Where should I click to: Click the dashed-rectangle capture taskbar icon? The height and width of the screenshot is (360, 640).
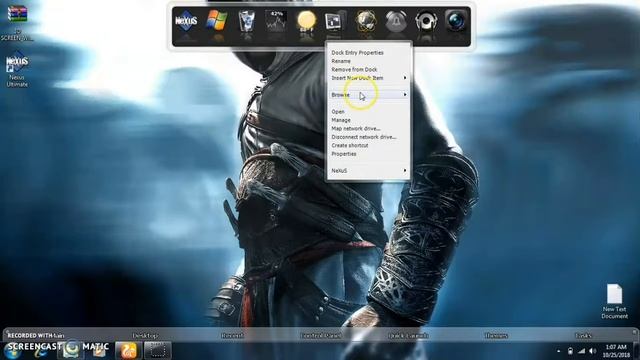click(158, 351)
